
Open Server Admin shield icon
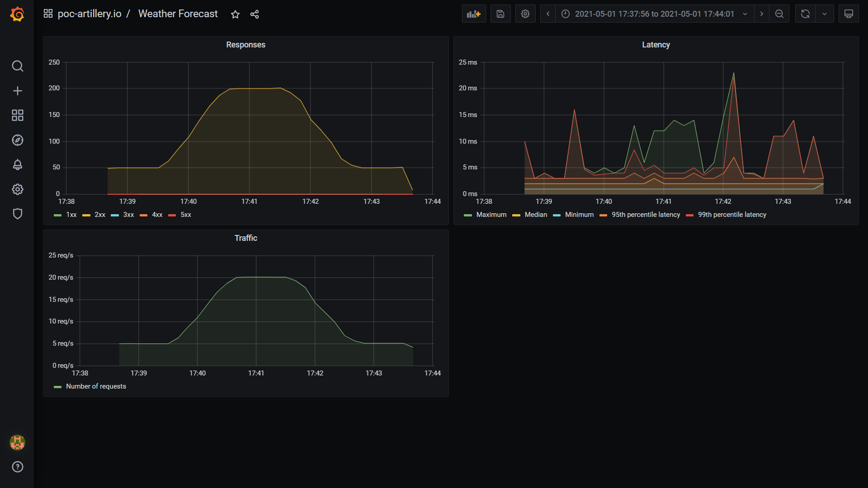pyautogui.click(x=17, y=214)
